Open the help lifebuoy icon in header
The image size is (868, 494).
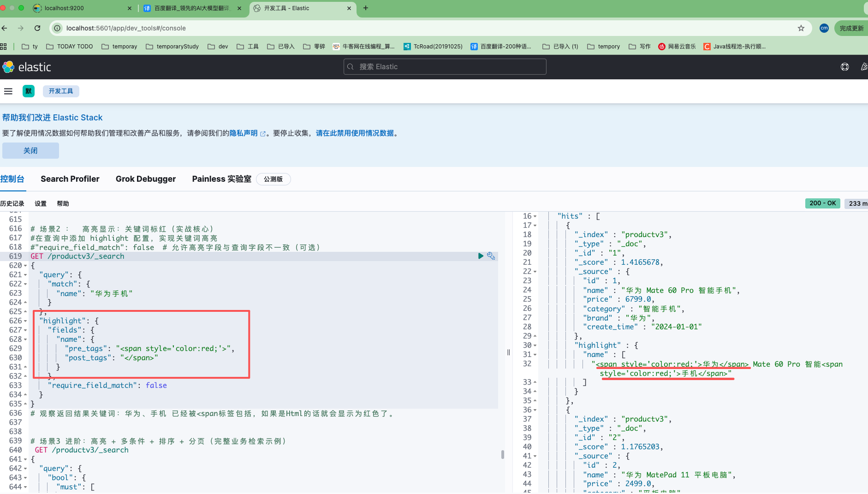point(845,67)
